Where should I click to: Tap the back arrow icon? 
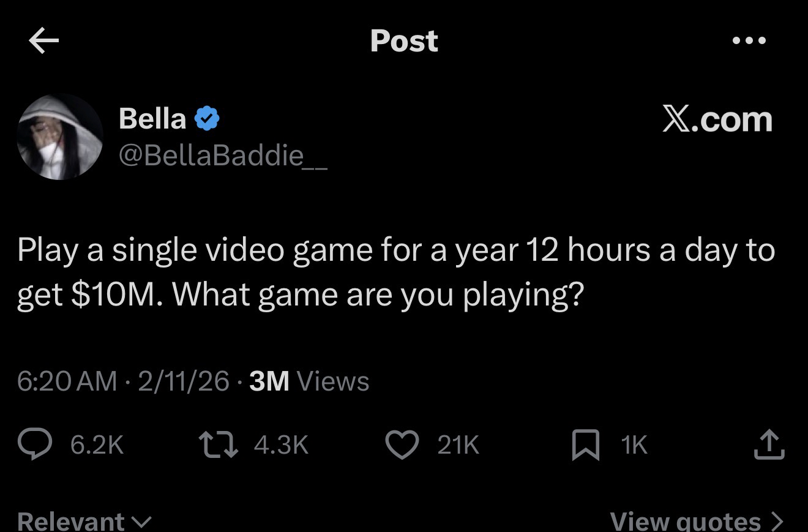click(43, 42)
